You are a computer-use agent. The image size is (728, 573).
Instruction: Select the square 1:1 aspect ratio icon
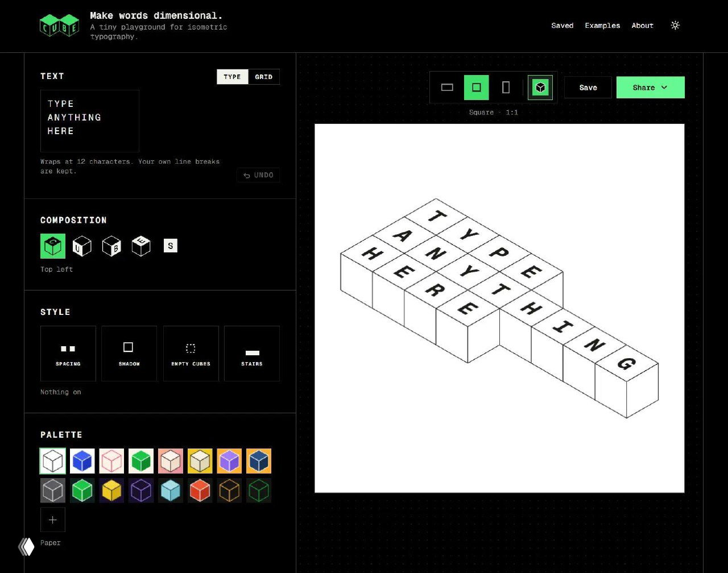pyautogui.click(x=477, y=88)
